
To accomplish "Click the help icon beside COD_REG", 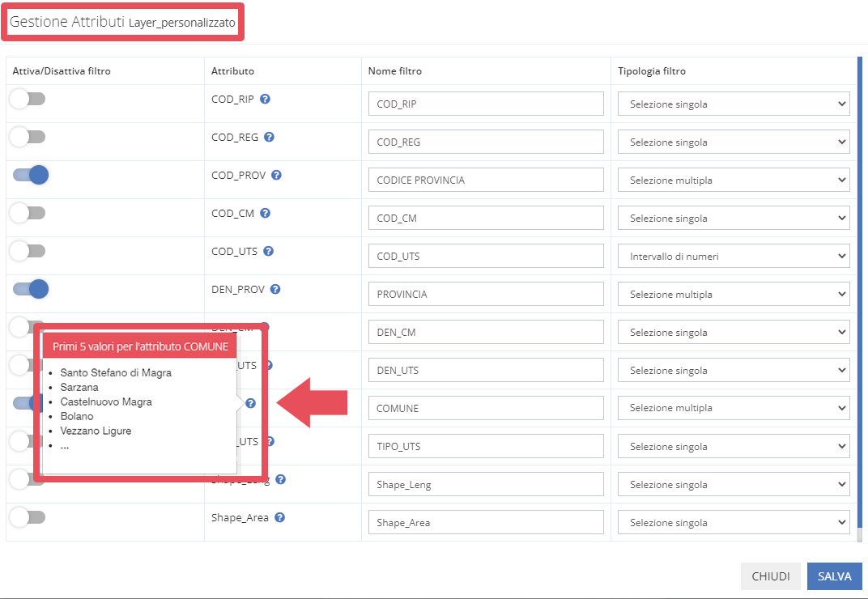I will click(270, 138).
